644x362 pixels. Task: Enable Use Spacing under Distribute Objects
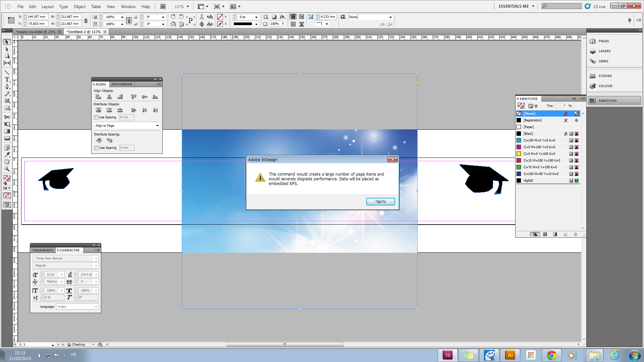(96, 117)
